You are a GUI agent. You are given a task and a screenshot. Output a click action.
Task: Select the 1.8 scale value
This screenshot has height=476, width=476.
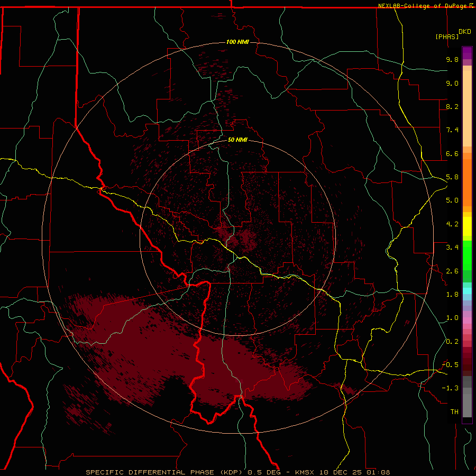point(452,295)
